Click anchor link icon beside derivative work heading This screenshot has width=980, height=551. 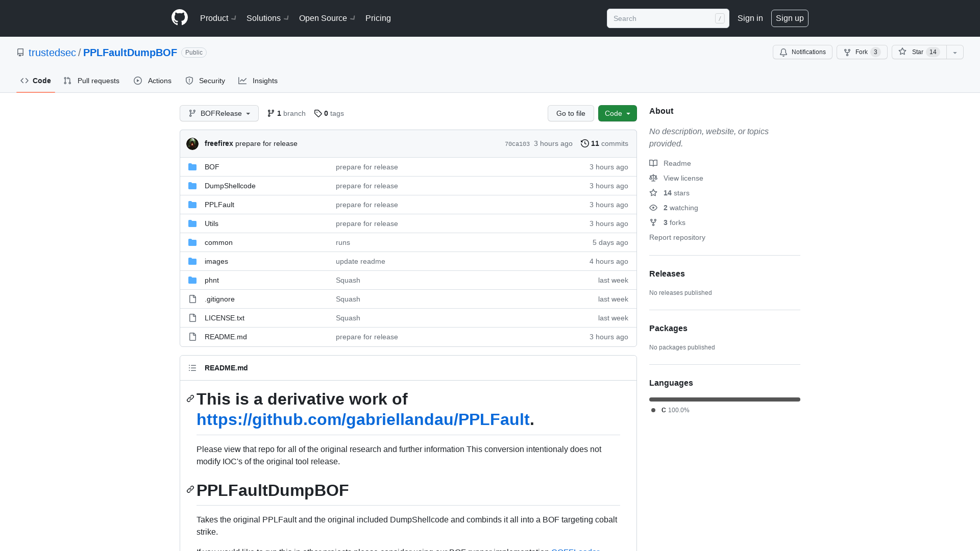pyautogui.click(x=190, y=398)
